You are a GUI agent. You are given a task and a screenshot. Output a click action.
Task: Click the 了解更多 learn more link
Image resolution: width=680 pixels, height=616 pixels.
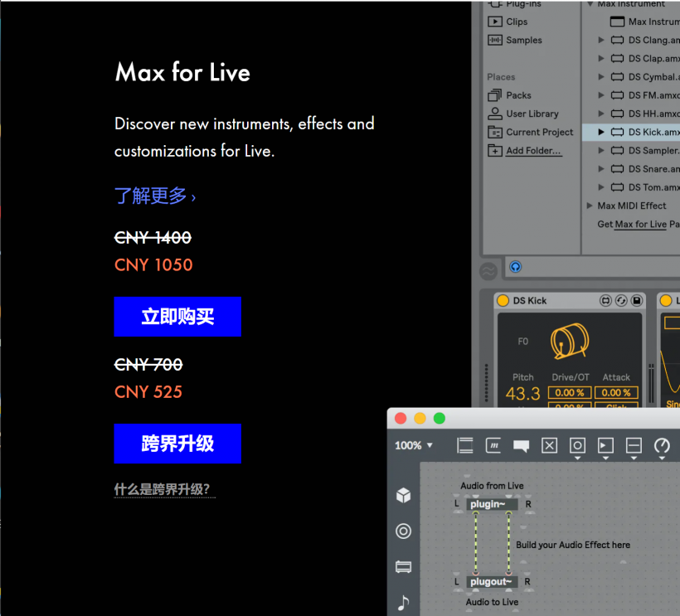click(x=155, y=196)
